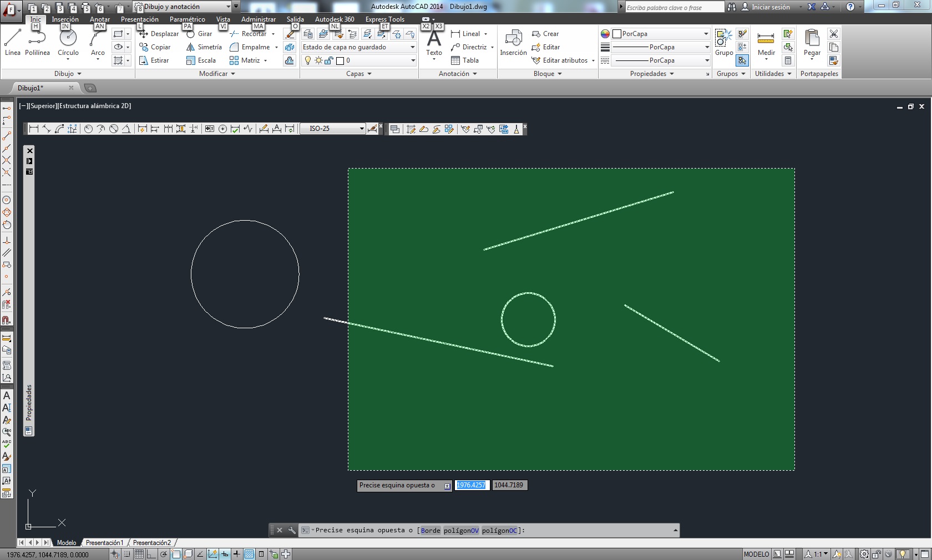932x560 pixels.
Task: Click the center mark icon in dimension toolbar
Action: (x=222, y=129)
